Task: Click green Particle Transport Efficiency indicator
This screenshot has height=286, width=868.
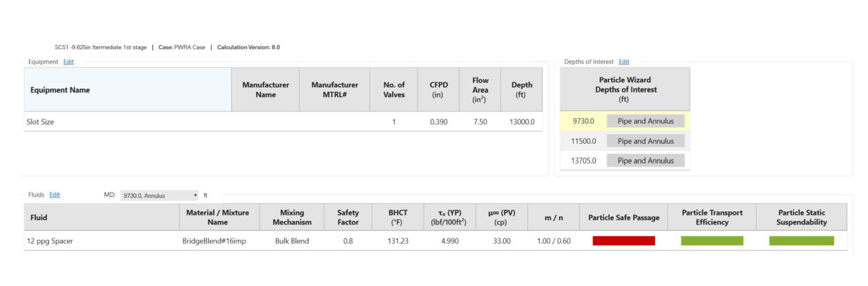Action: [x=712, y=241]
